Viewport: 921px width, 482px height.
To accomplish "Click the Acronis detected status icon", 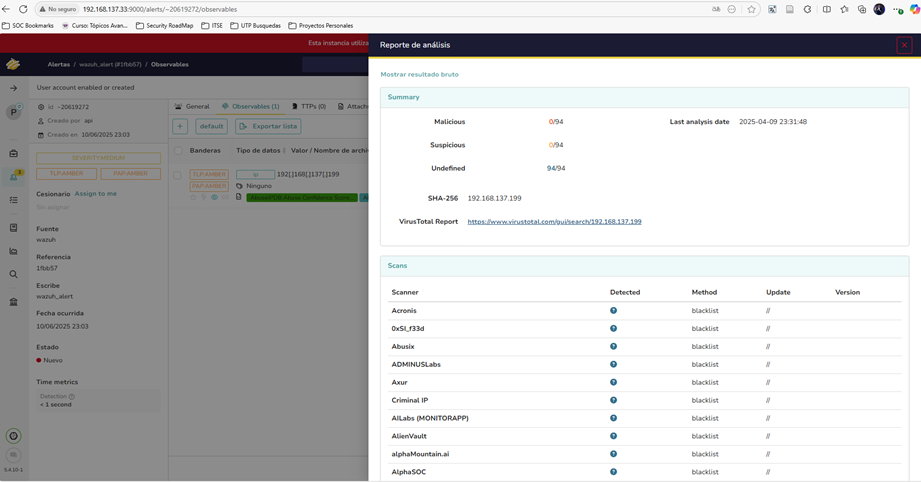I will 613,311.
